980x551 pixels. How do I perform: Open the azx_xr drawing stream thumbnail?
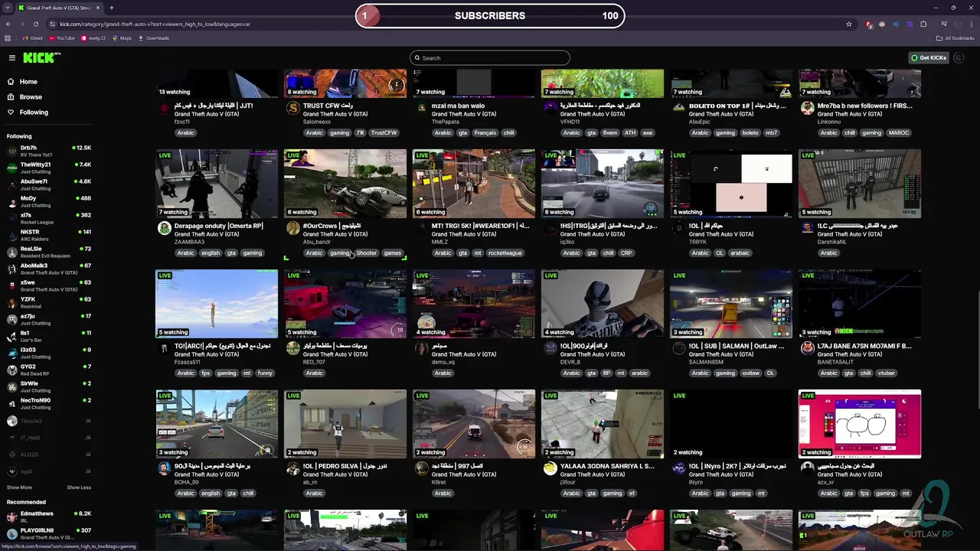coord(860,424)
